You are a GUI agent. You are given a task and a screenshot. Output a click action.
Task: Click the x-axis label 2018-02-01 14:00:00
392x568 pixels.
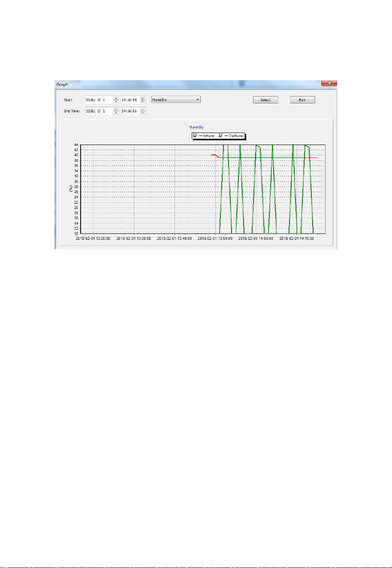pos(256,238)
